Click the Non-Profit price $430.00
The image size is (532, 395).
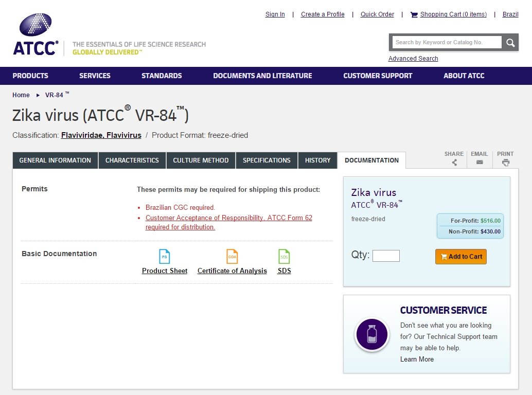click(490, 231)
